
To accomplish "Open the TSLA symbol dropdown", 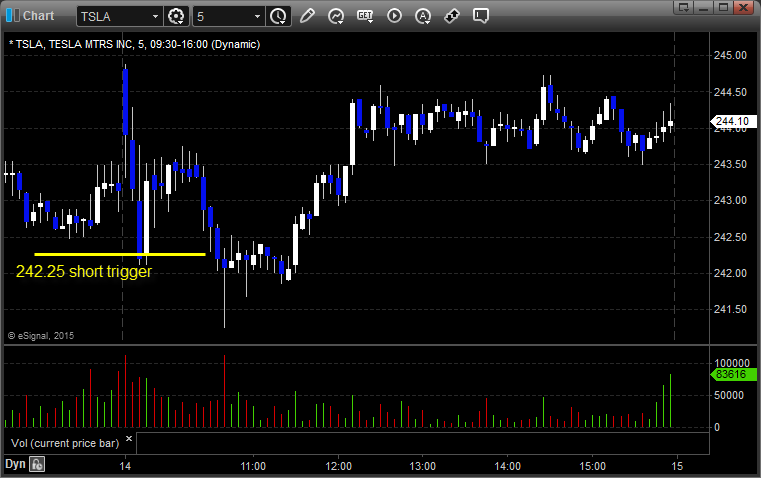I will coord(155,16).
